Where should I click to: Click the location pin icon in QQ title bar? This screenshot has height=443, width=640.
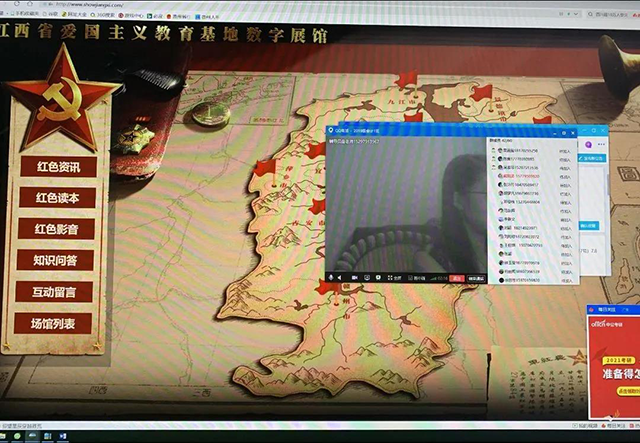(x=332, y=130)
